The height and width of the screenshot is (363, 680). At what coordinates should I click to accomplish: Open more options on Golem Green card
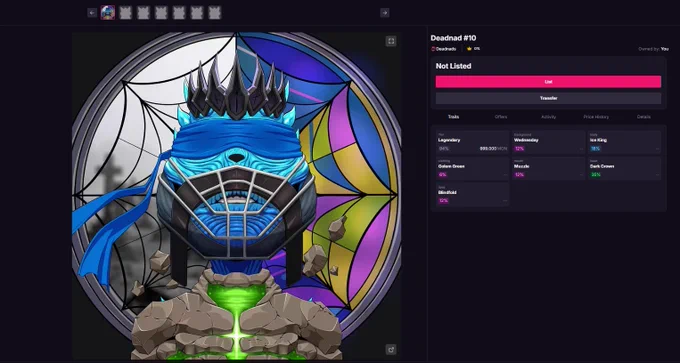pos(505,175)
